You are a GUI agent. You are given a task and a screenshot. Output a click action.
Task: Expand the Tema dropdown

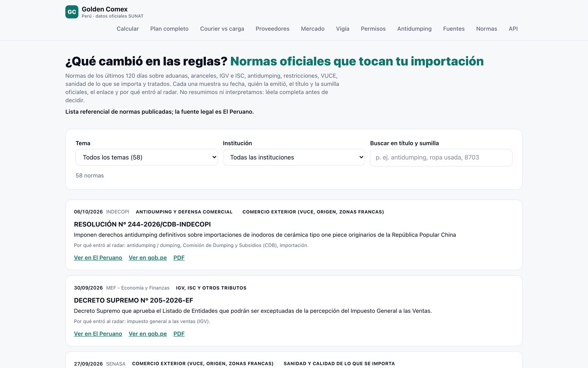(x=147, y=157)
